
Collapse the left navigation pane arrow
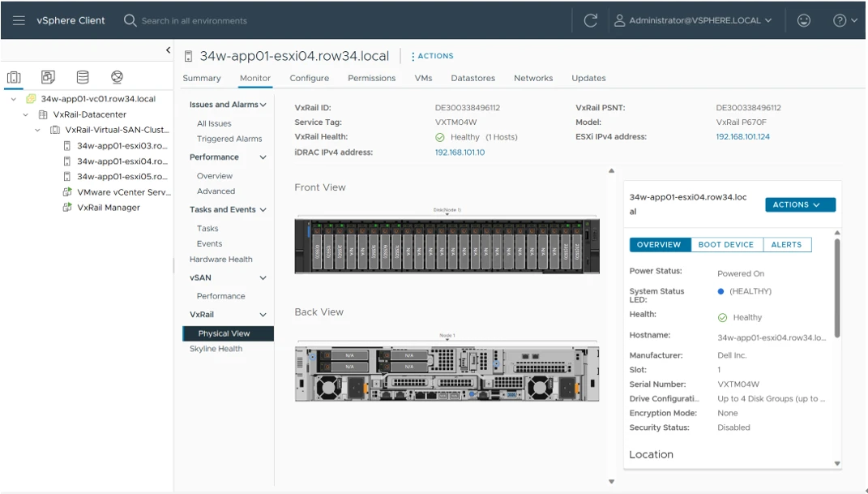tap(168, 50)
